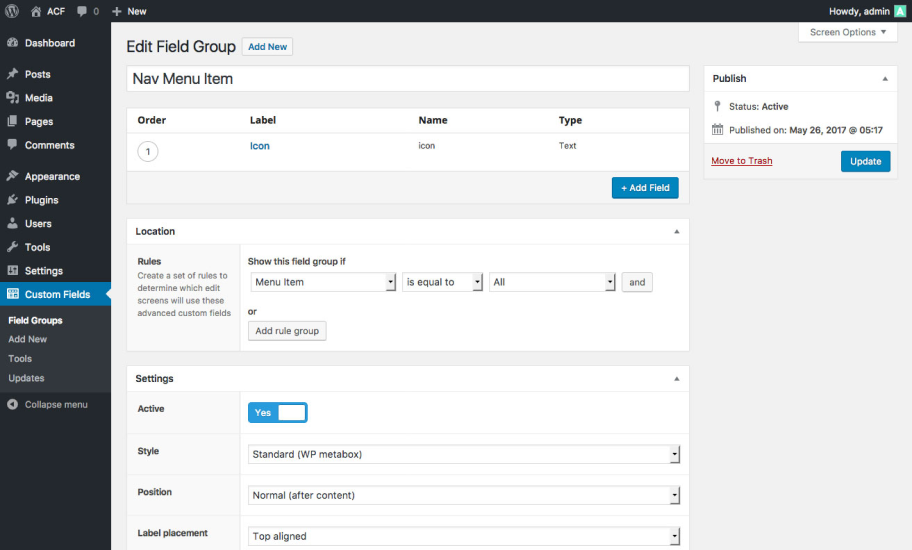This screenshot has height=550, width=912.
Task: Collapse the Publish panel
Action: (884, 78)
